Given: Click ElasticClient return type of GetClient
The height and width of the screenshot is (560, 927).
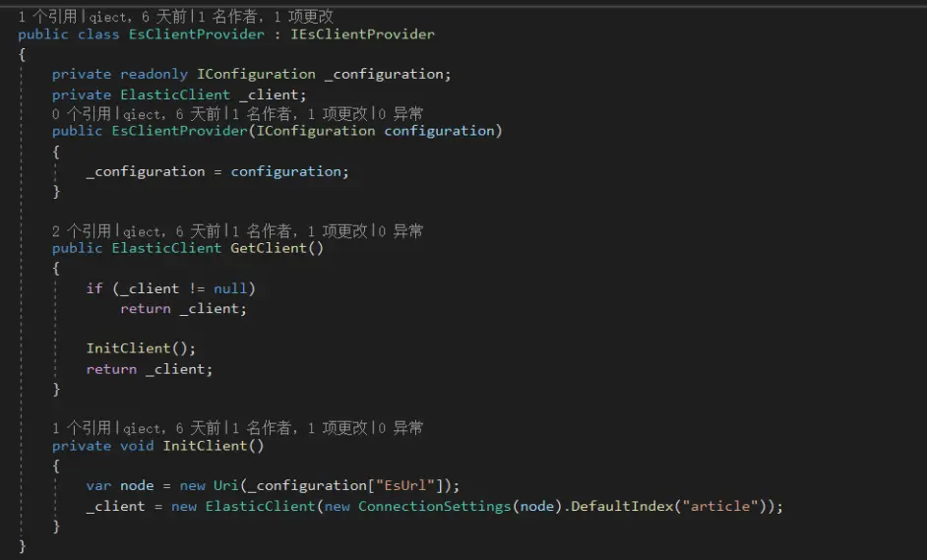Looking at the screenshot, I should click(166, 248).
